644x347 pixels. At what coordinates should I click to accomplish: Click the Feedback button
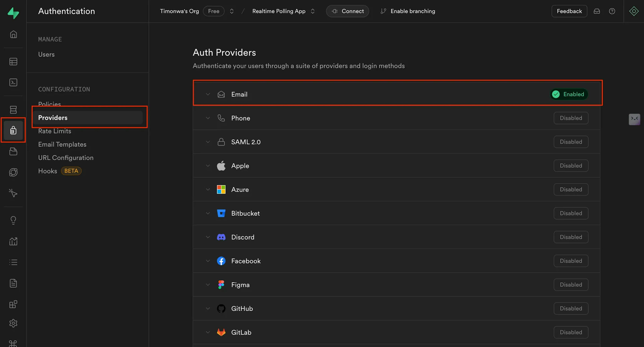tap(569, 11)
